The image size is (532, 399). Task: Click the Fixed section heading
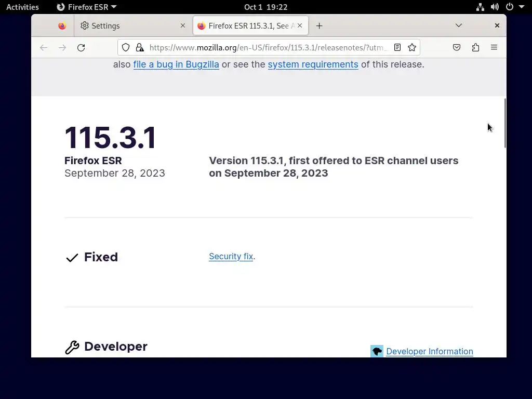coord(101,257)
